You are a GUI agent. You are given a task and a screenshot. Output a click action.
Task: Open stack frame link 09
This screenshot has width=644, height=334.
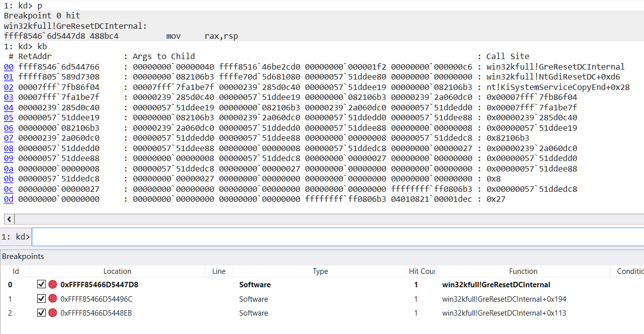click(8, 159)
